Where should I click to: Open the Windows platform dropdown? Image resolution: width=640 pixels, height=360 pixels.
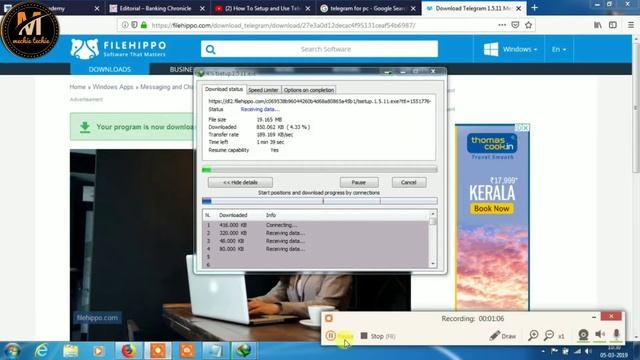[510, 49]
